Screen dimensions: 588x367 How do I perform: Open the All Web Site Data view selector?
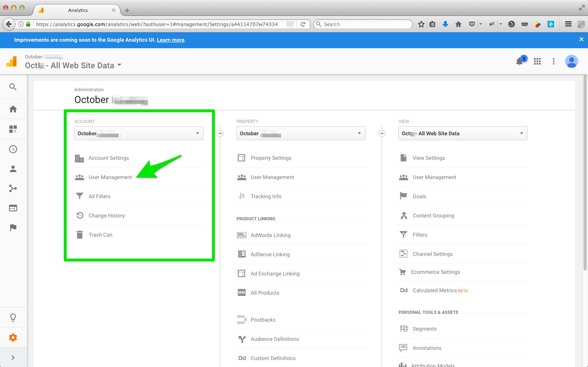pos(74,65)
